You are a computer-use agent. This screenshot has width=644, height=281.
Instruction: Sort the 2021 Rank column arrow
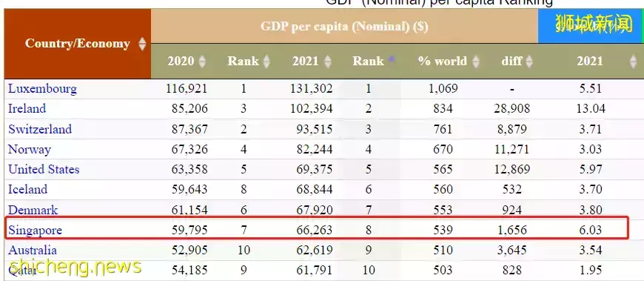pos(391,59)
